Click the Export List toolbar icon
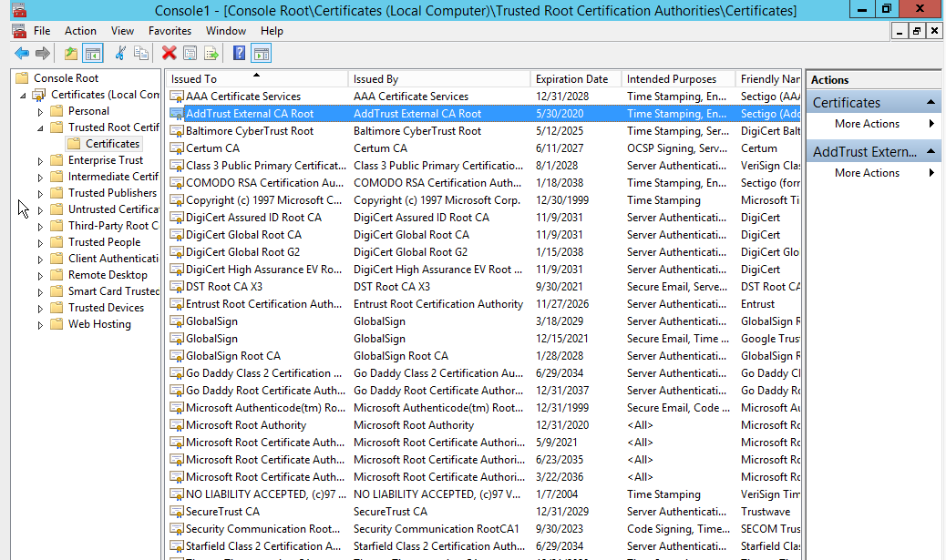This screenshot has width=946, height=560. pos(211,54)
